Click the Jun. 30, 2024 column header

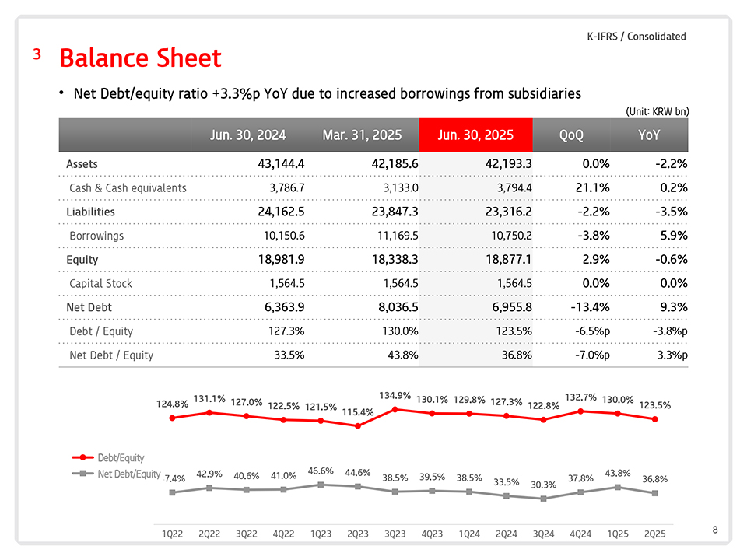tap(247, 135)
